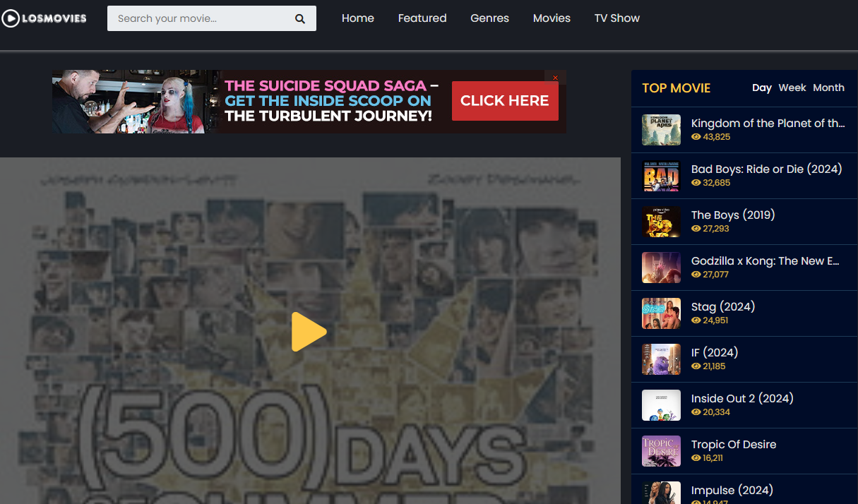Screen dimensions: 858x504
Task: Open IF (2024) title link
Action: coord(715,352)
